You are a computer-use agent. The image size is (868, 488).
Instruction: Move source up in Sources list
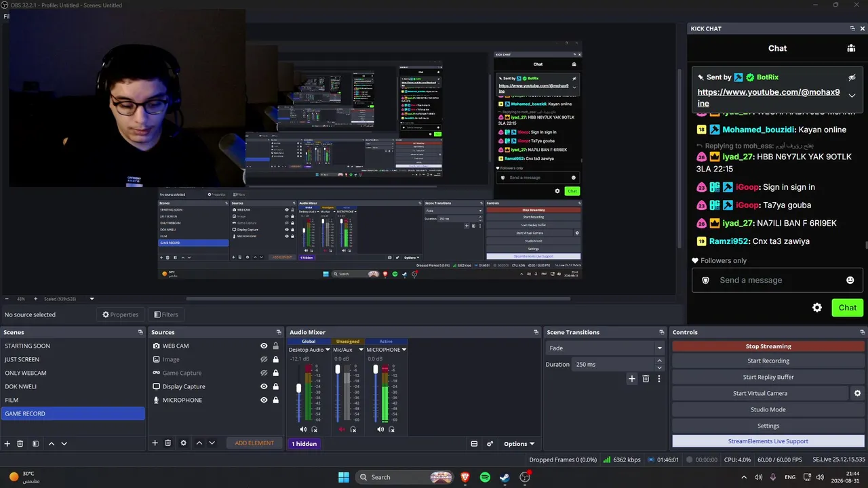pos(199,443)
